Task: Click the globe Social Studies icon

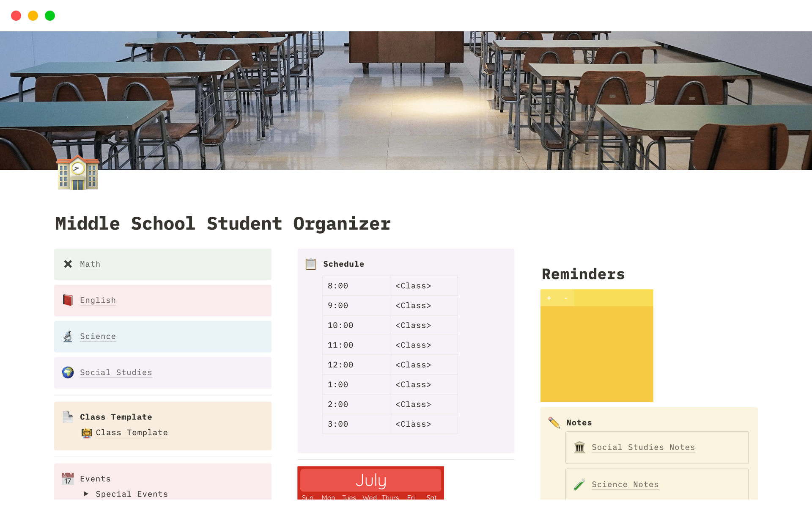Action: click(x=68, y=373)
